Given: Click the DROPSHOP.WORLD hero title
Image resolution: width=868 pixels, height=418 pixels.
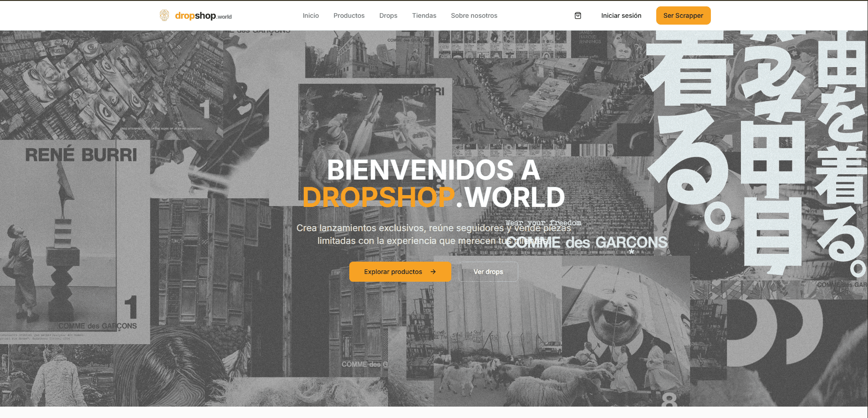Looking at the screenshot, I should point(434,197).
